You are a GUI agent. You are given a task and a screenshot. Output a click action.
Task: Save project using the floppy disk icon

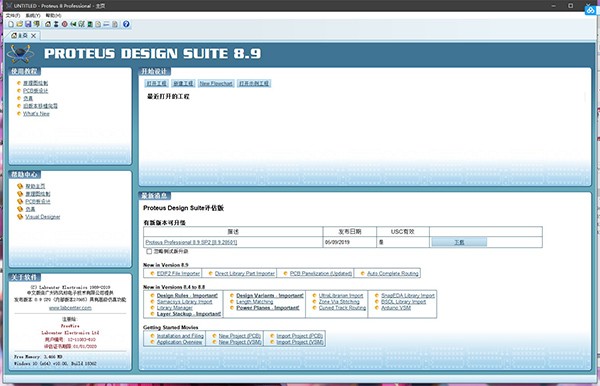point(28,24)
